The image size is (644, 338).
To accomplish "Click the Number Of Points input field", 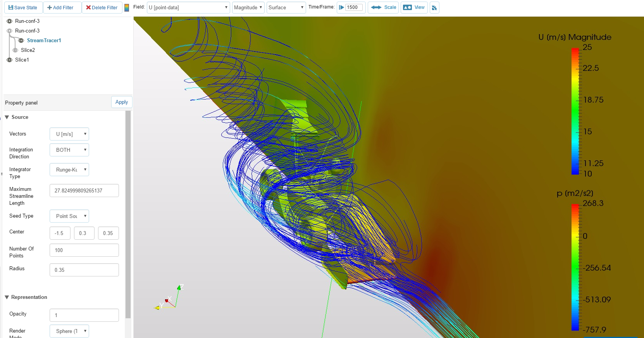I will click(x=84, y=250).
